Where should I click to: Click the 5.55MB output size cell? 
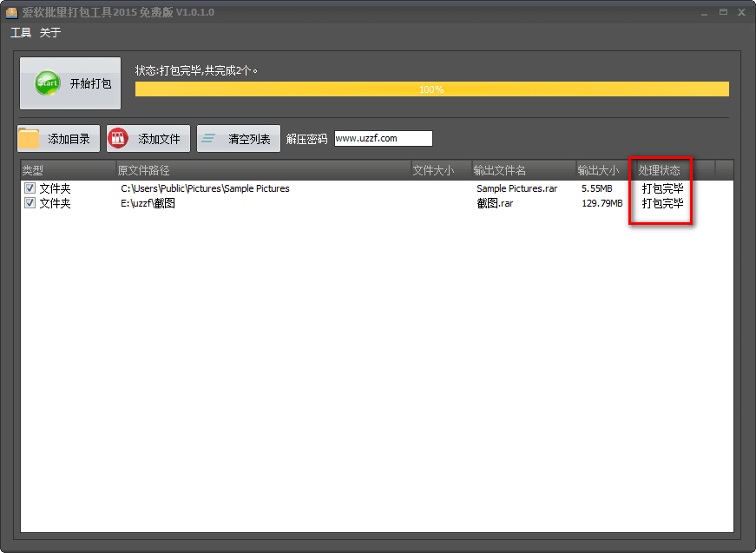(x=597, y=188)
